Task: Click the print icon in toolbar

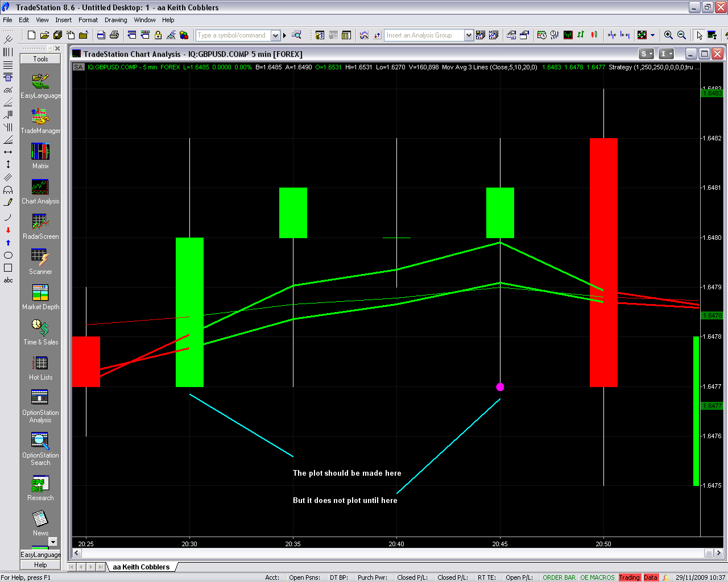Action: point(114,35)
